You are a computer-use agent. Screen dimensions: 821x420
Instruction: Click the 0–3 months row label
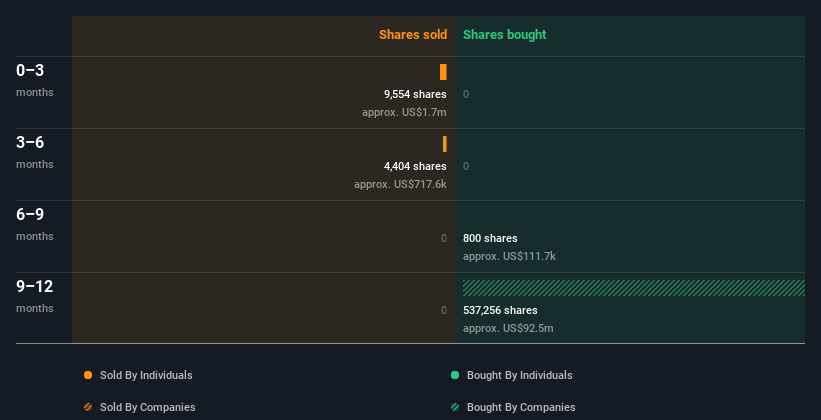[x=35, y=80]
